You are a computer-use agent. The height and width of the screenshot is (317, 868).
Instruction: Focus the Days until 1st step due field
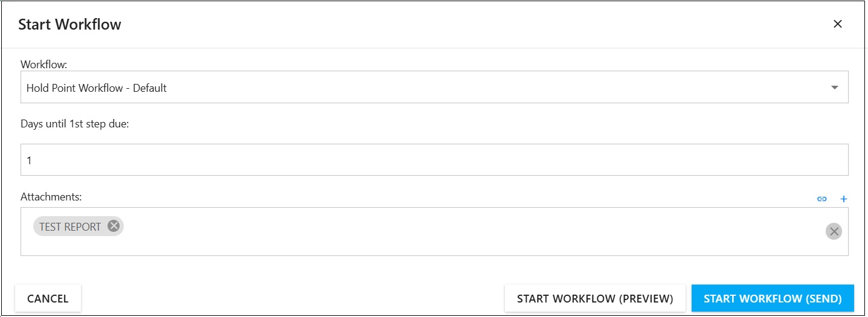coord(434,159)
